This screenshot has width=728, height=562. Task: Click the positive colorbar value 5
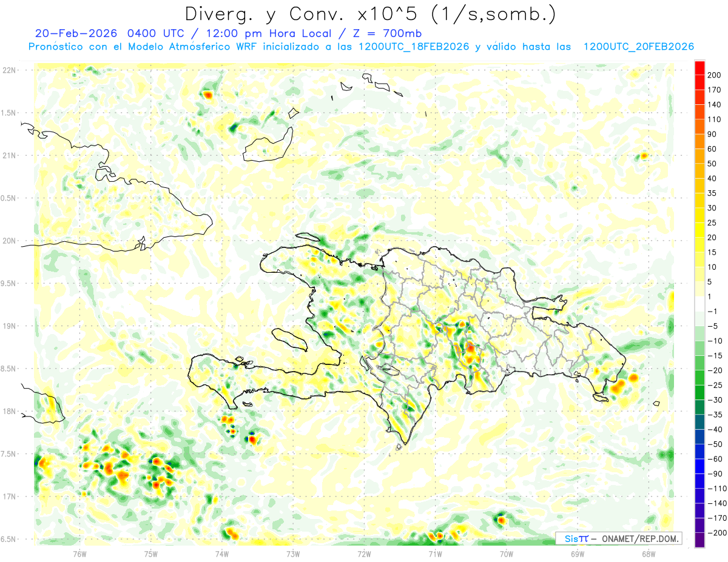[710, 282]
